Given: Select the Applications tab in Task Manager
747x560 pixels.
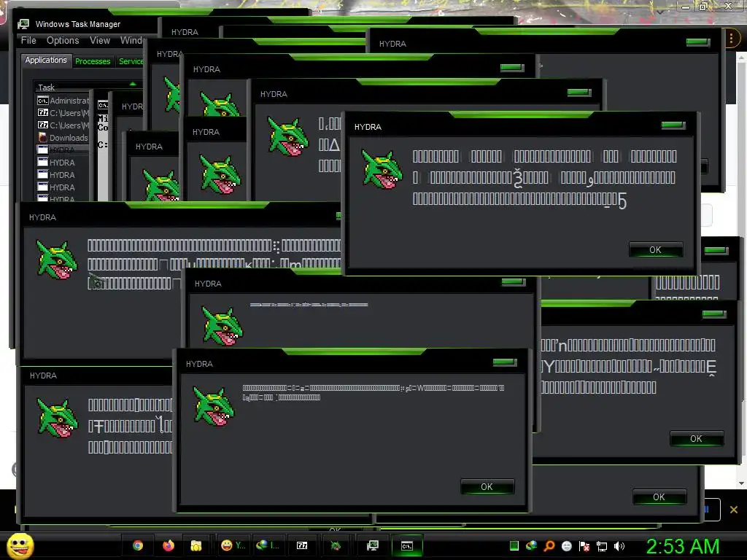Looking at the screenshot, I should [x=46, y=60].
